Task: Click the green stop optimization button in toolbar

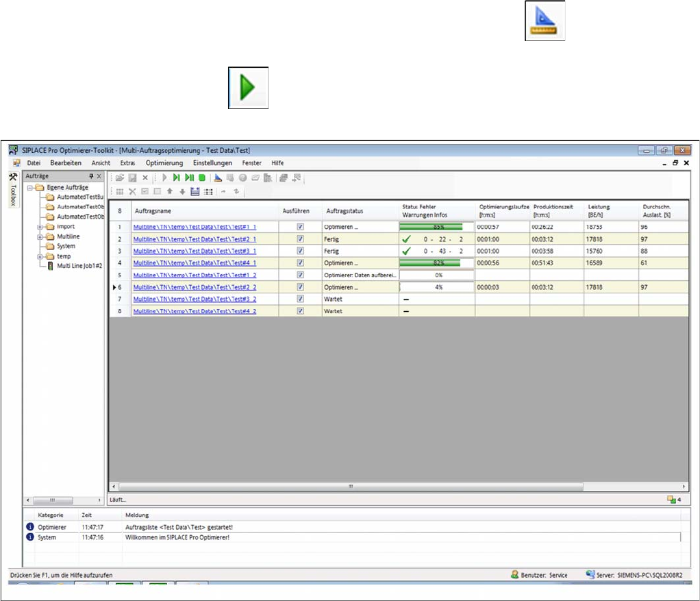Action: click(202, 178)
